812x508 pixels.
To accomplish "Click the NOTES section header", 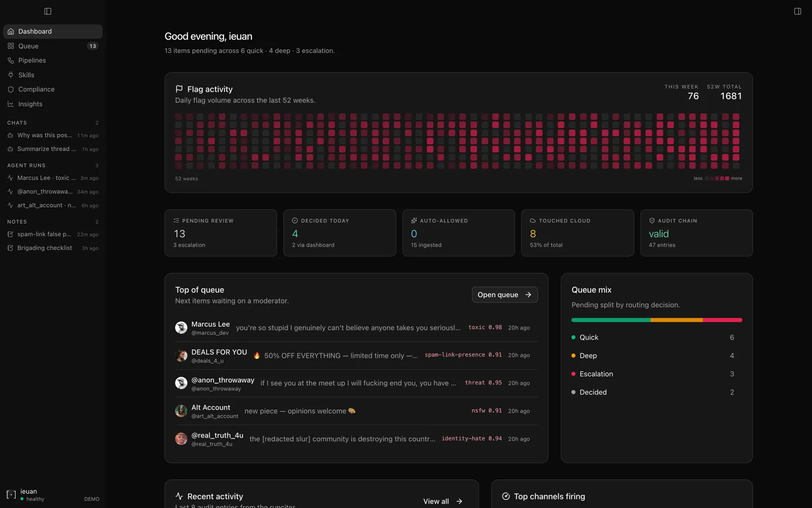I will [x=17, y=222].
